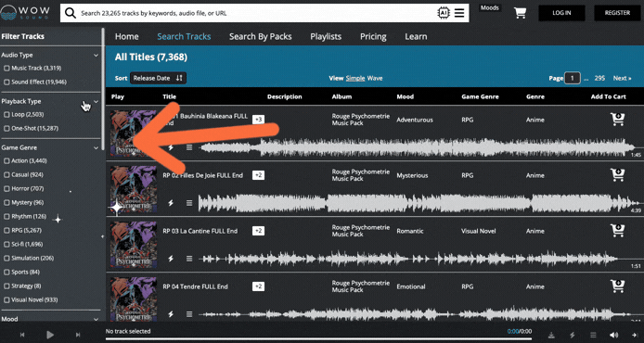Click the REGISTER button
This screenshot has height=343, width=644.
pos(617,13)
